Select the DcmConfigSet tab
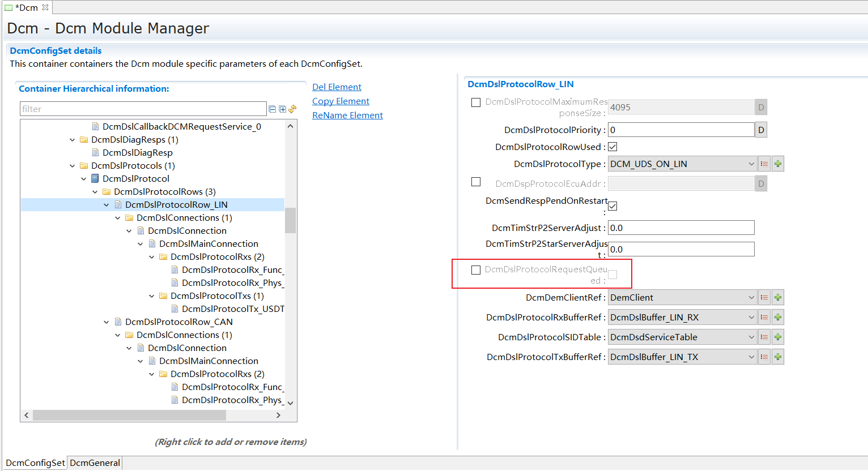 pyautogui.click(x=35, y=463)
